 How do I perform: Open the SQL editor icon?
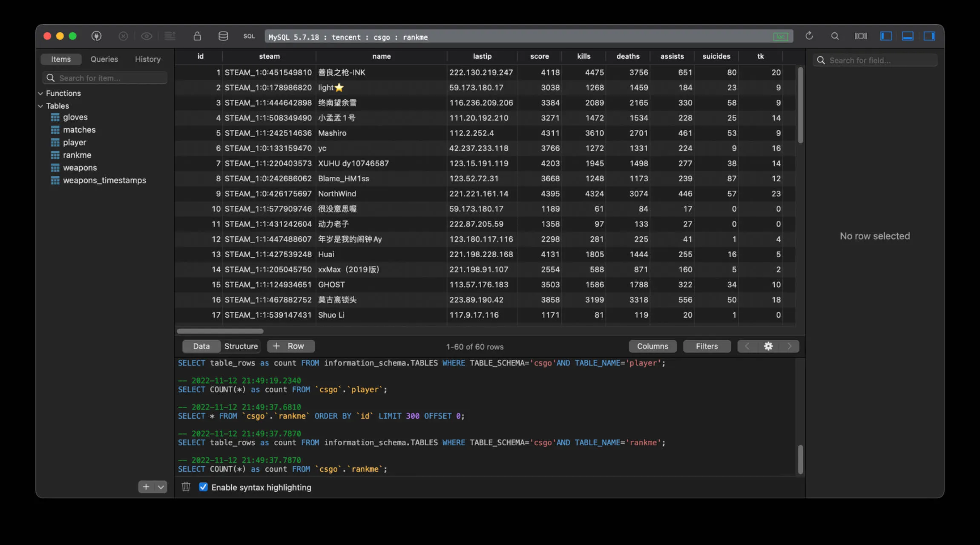tap(249, 36)
